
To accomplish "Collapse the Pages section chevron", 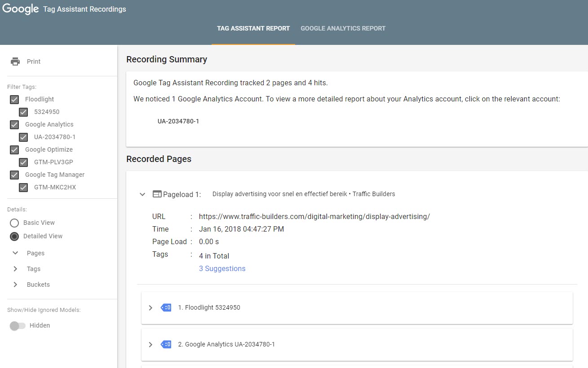I will click(15, 253).
